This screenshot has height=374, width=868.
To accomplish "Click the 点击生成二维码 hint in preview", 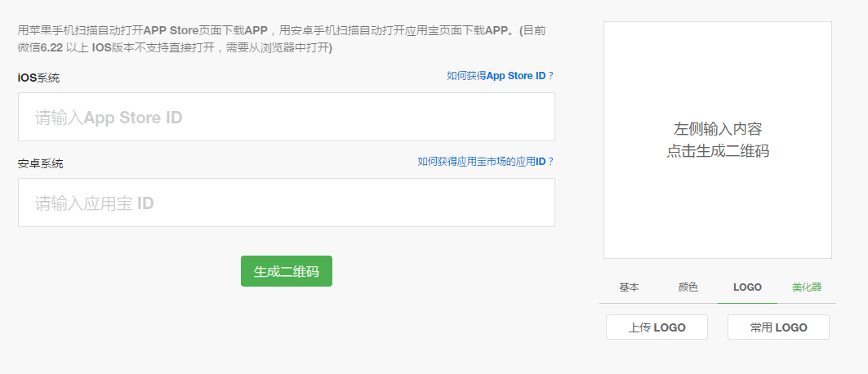I will [718, 151].
